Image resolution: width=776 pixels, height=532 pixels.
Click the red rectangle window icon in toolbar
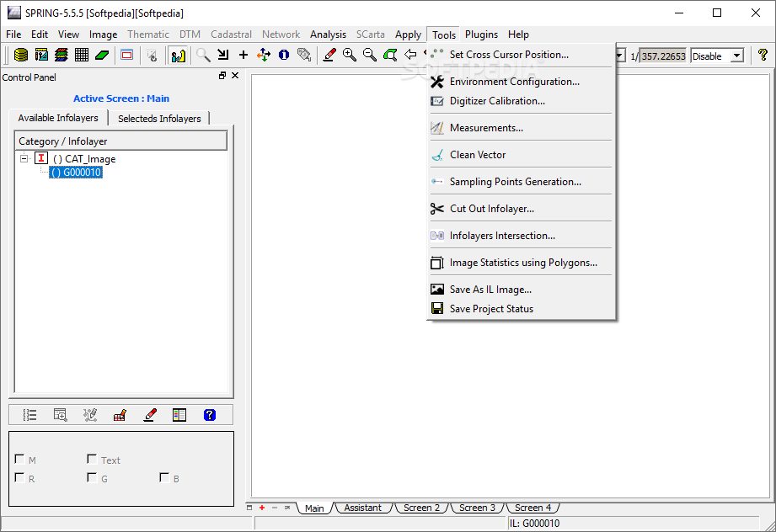[x=127, y=55]
